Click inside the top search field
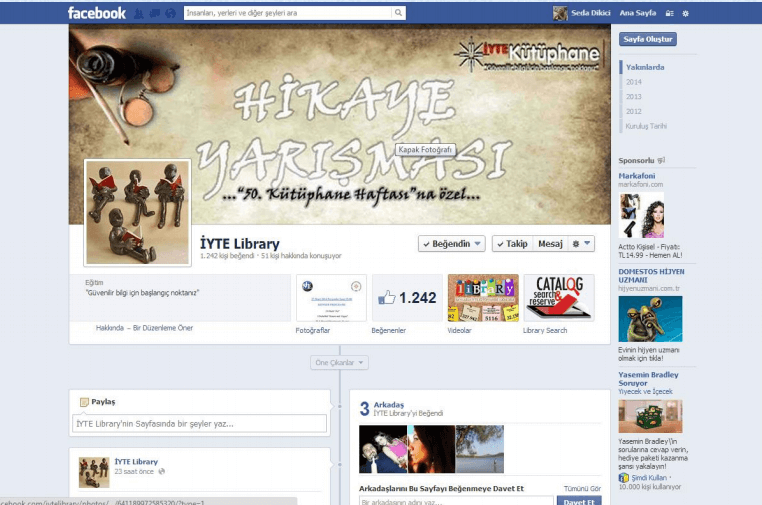The width and height of the screenshot is (762, 505). tap(288, 13)
